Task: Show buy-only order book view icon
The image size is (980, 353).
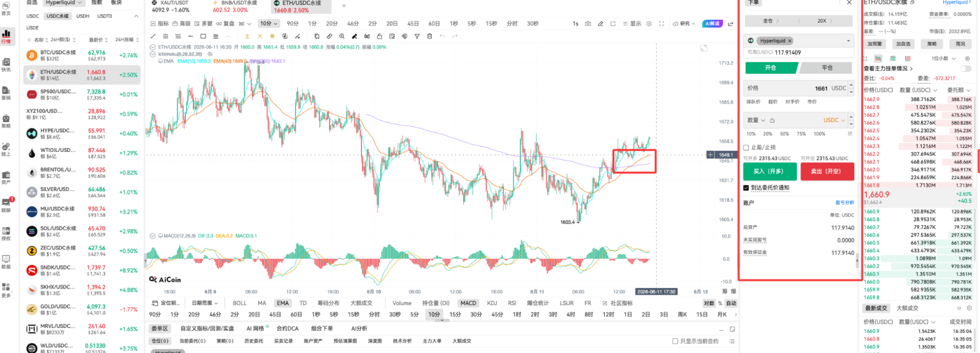Action: [893, 58]
